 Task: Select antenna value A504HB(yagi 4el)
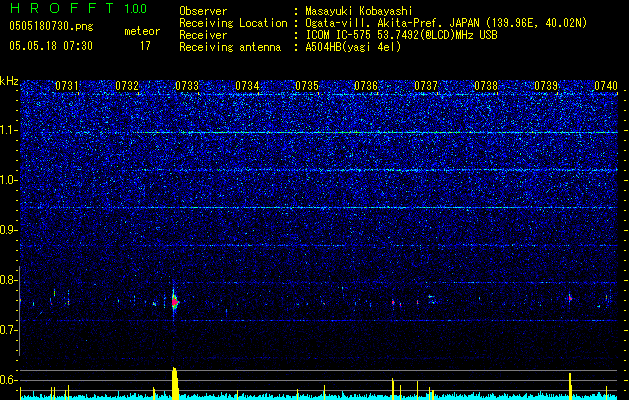pyautogui.click(x=353, y=47)
